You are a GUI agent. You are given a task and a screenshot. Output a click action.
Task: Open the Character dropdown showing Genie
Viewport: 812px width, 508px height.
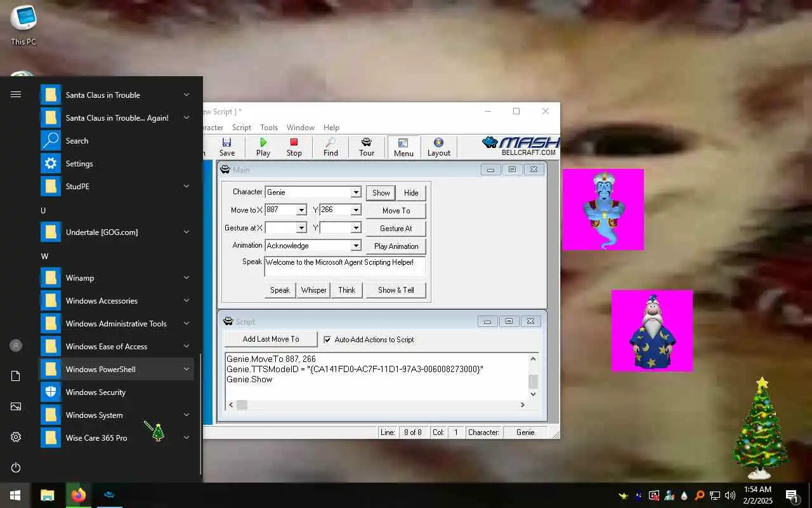point(356,192)
